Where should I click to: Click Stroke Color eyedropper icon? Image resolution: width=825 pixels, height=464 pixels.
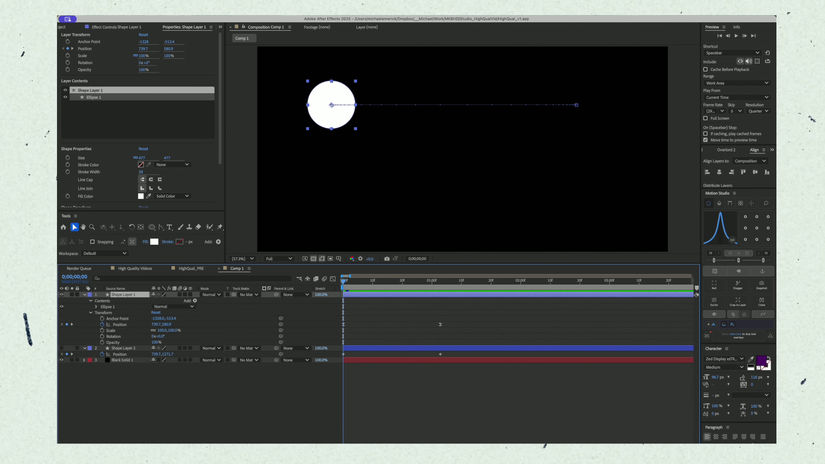click(149, 165)
